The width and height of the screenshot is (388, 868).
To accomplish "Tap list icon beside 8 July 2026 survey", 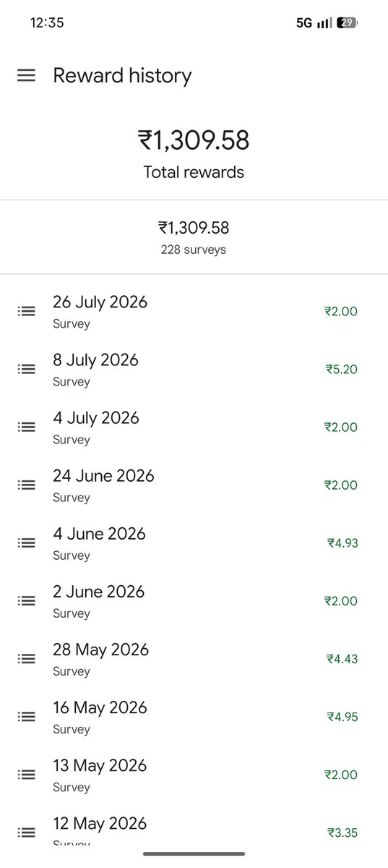I will pyautogui.click(x=26, y=369).
